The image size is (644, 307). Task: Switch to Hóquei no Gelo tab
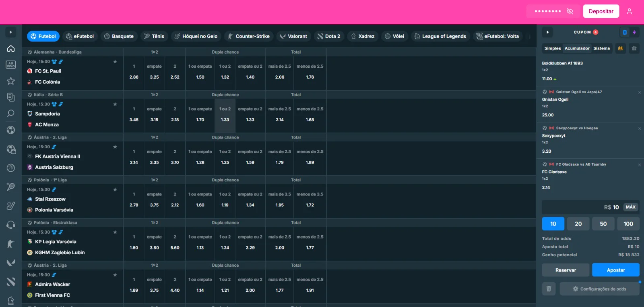click(x=196, y=36)
